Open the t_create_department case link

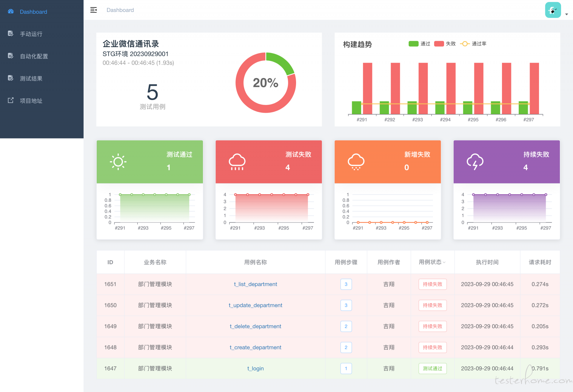point(255,347)
